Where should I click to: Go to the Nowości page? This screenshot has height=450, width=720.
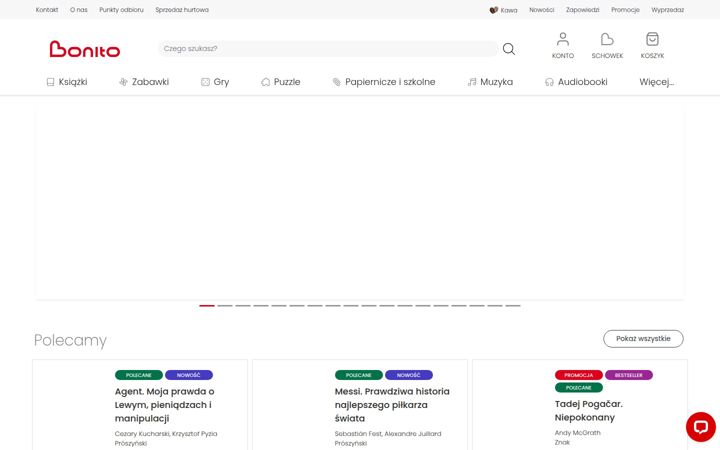[x=541, y=10]
